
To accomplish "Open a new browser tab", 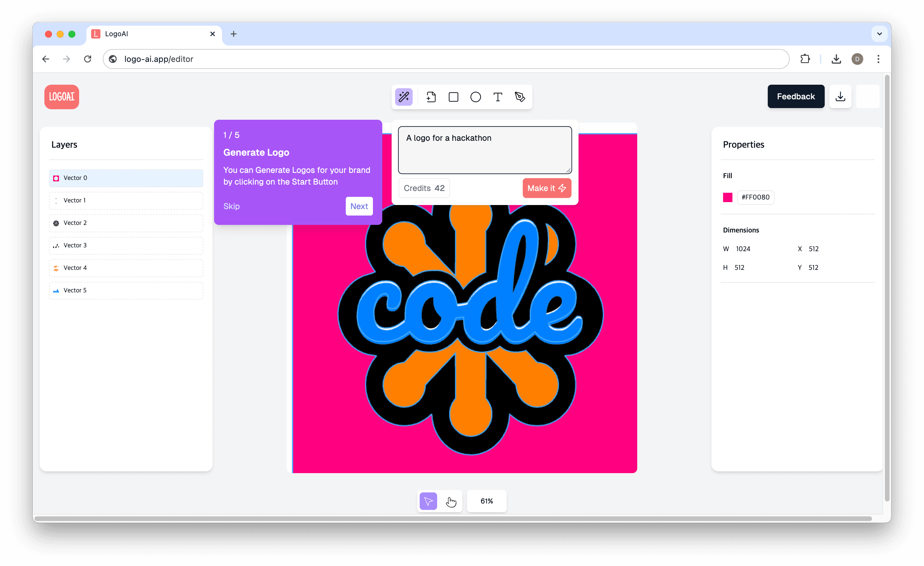I will [x=234, y=34].
